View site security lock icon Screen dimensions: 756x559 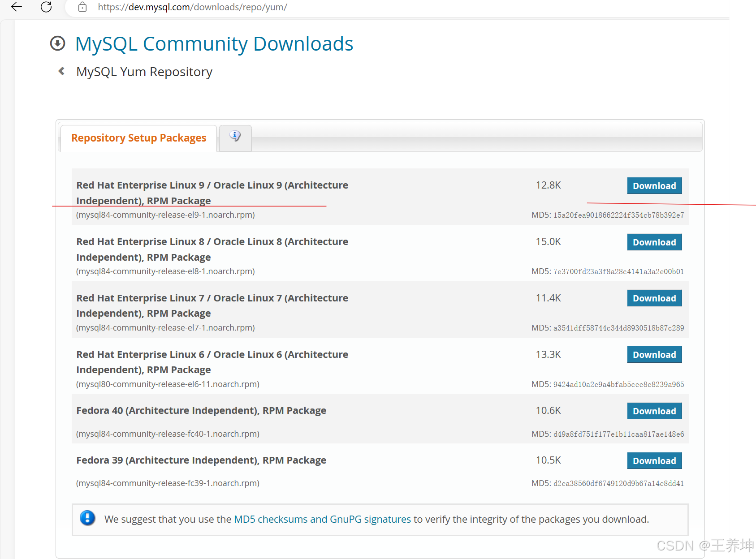click(82, 7)
